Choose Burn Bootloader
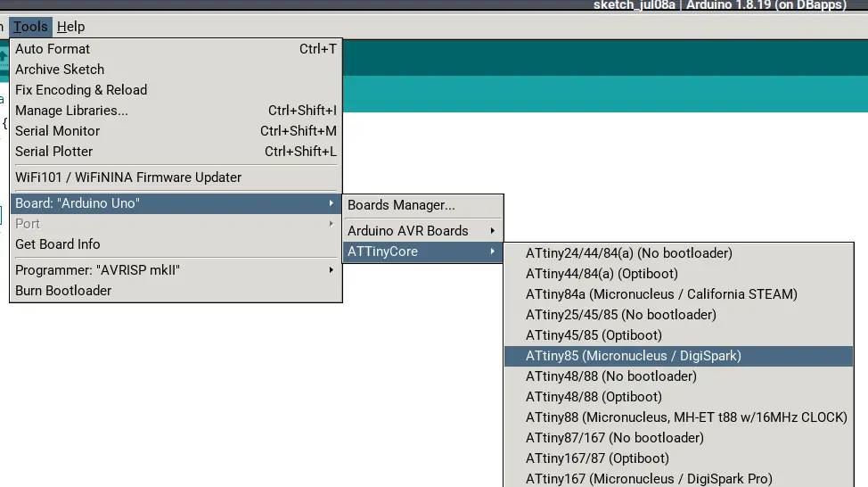868x487 pixels. (x=176, y=291)
